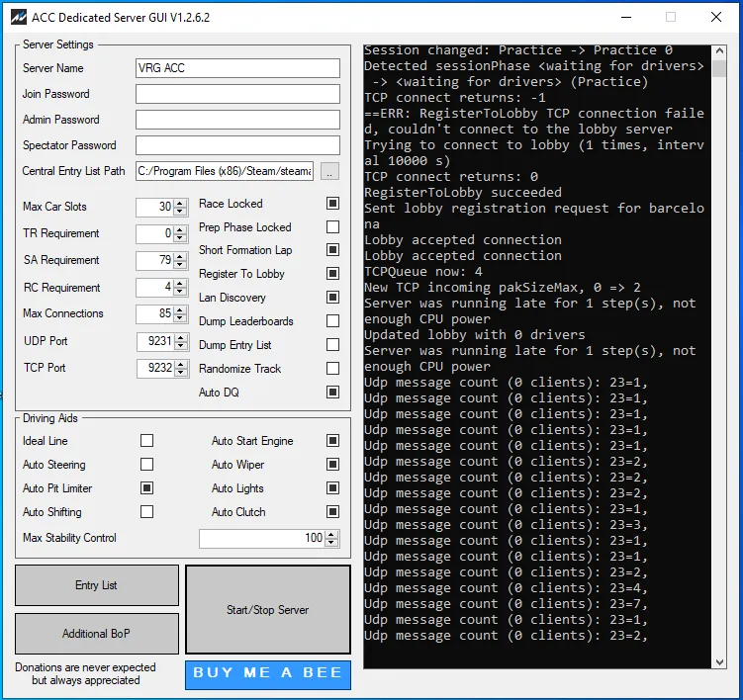The height and width of the screenshot is (700, 743).
Task: Click the Start/Stop Server button
Action: coord(268,610)
